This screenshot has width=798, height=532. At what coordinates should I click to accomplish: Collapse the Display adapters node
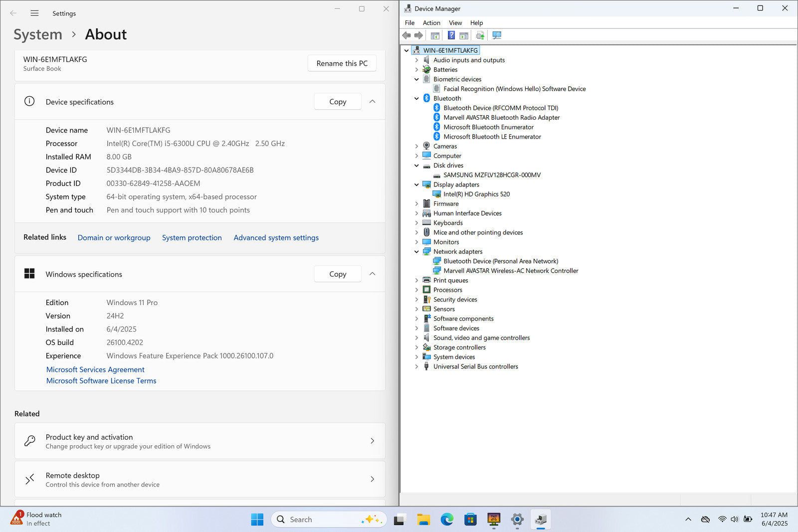(x=417, y=184)
